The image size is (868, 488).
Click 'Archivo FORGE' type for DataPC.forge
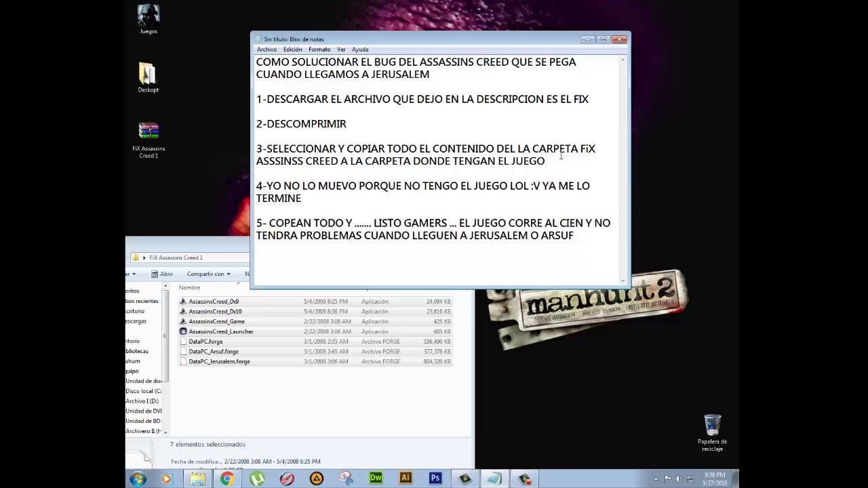tap(380, 342)
